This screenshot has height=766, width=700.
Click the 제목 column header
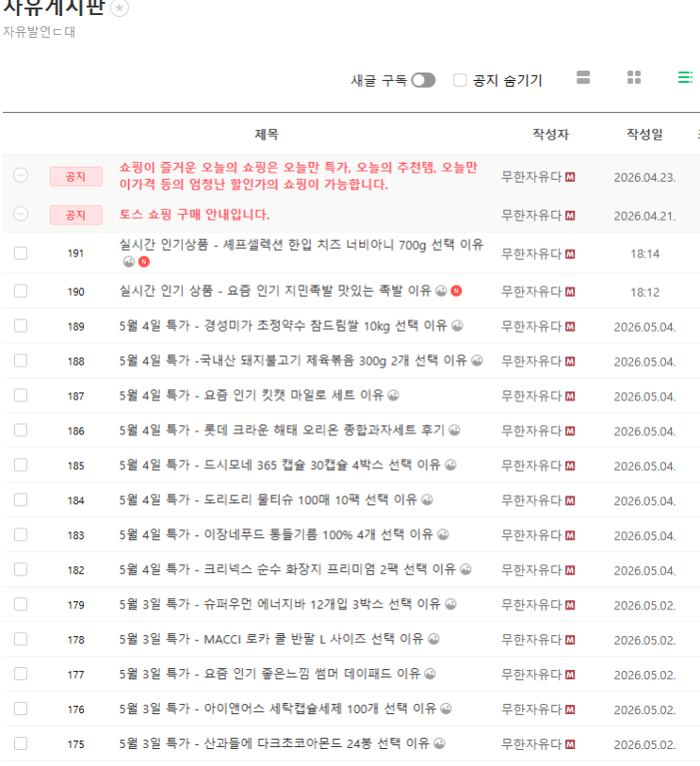tap(267, 135)
